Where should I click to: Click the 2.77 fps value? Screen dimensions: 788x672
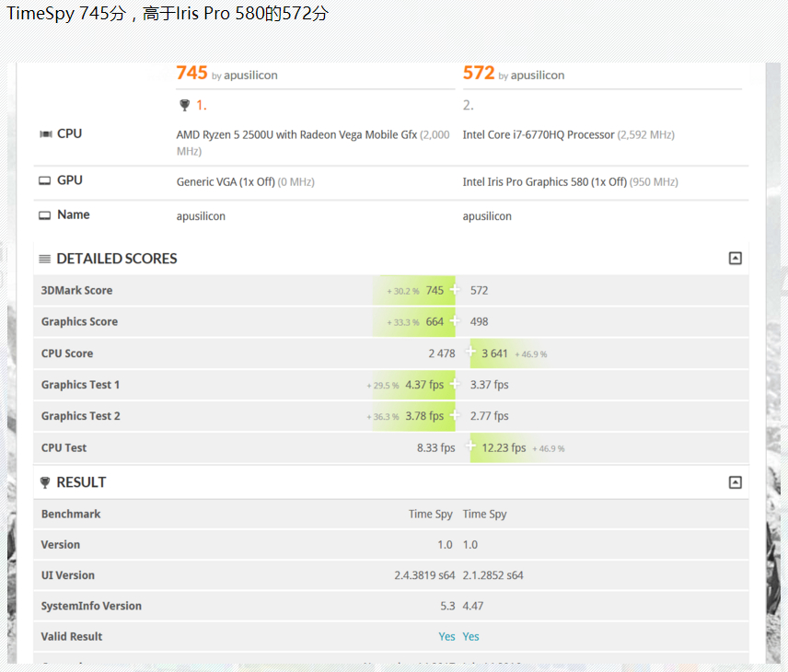(x=490, y=416)
